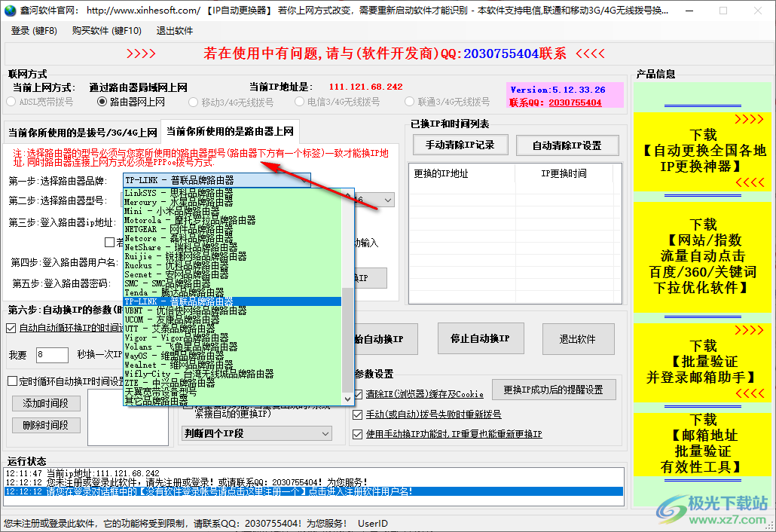
Task: Open 批量验证并登录邮箱助手 download banner
Action: click(703, 362)
